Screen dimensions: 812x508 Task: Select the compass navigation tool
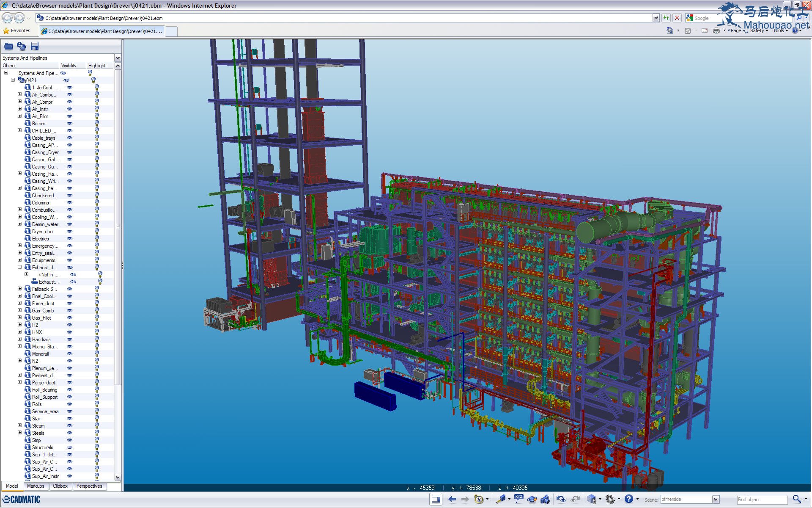tap(479, 499)
